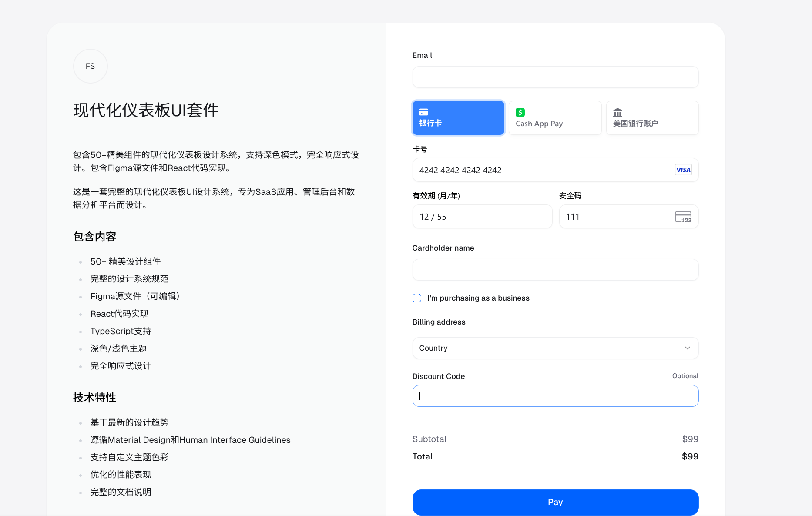This screenshot has width=812, height=516.
Task: Choose the 美国银行账户 payment tab
Action: click(x=652, y=118)
